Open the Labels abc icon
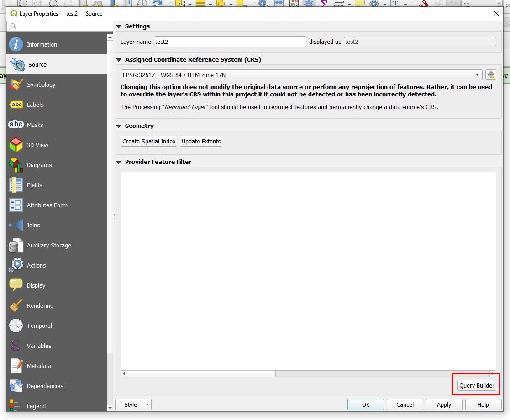Screen dimensions: 510x420 click(16, 105)
